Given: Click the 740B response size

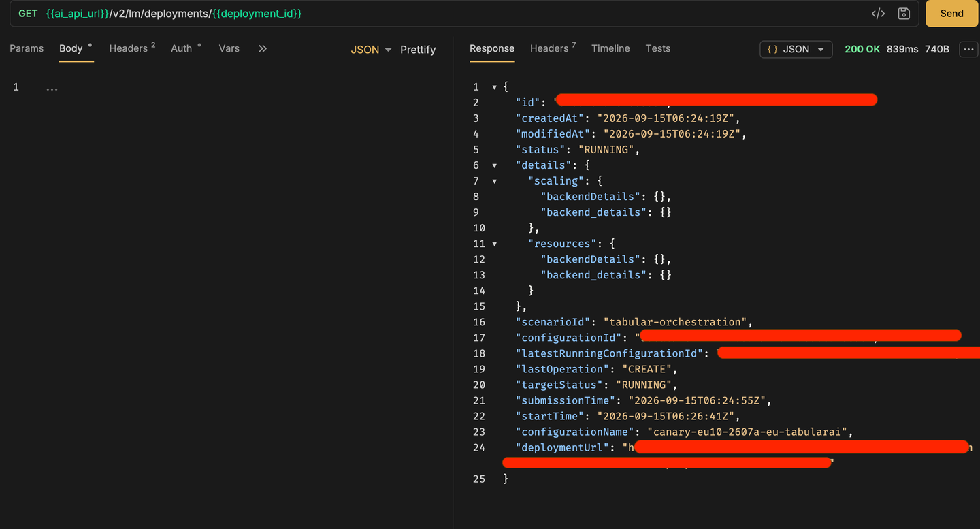Looking at the screenshot, I should pos(937,49).
